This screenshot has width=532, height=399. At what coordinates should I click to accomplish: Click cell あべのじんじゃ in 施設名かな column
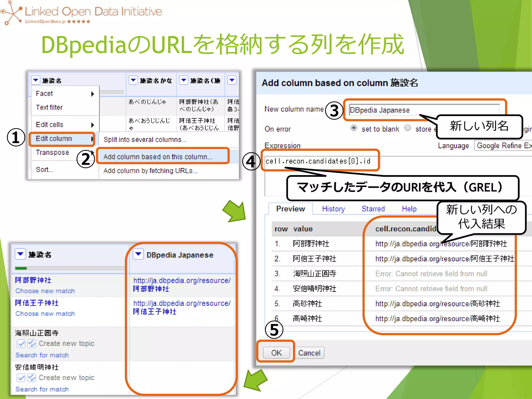tap(147, 102)
